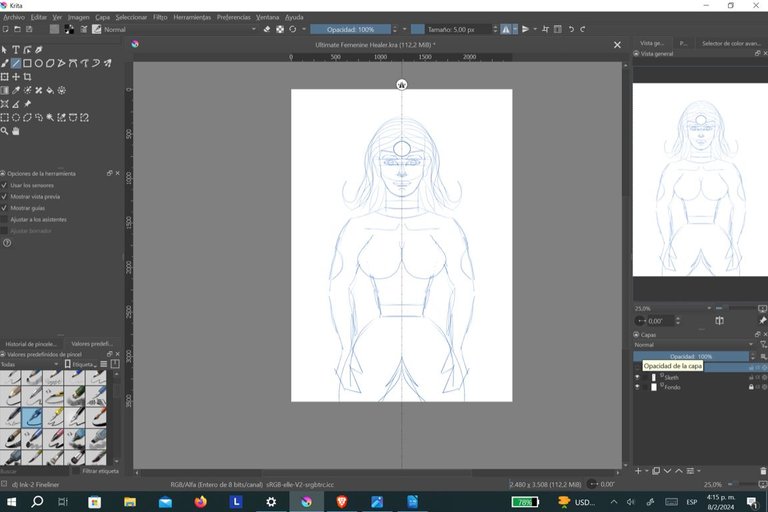Hide the Sketh layer with its eye icon
Screen dimensions: 768x512
click(637, 377)
